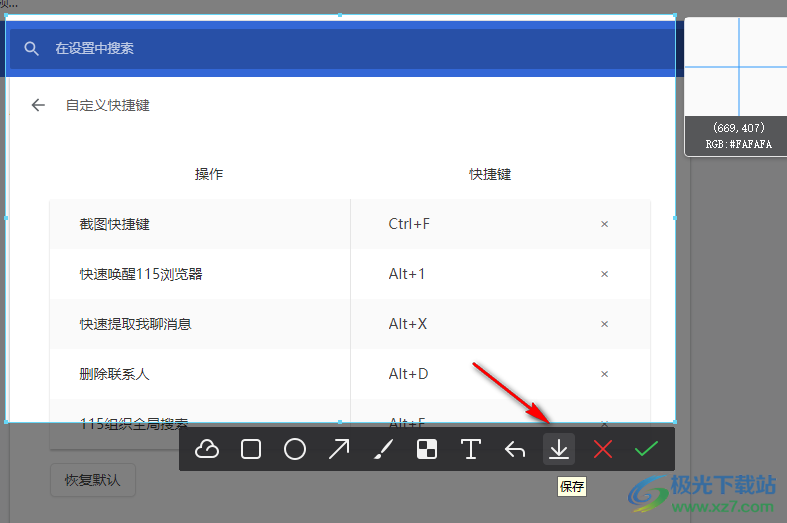
Task: Select the mosaic blur tool
Action: pos(427,449)
